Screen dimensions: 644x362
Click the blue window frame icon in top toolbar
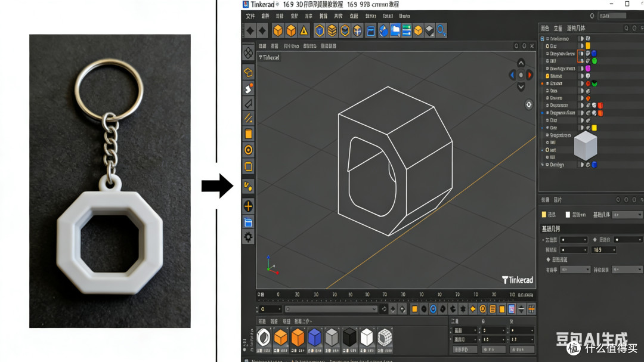point(370,31)
